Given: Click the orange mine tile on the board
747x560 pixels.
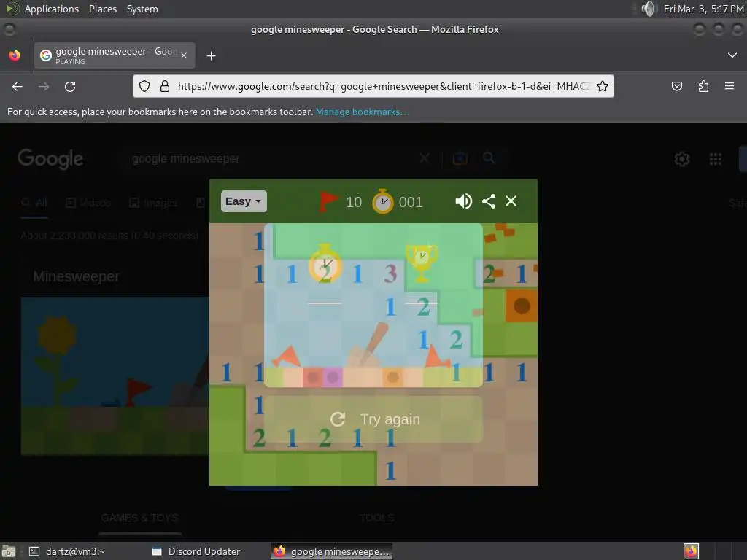Looking at the screenshot, I should point(521,306).
